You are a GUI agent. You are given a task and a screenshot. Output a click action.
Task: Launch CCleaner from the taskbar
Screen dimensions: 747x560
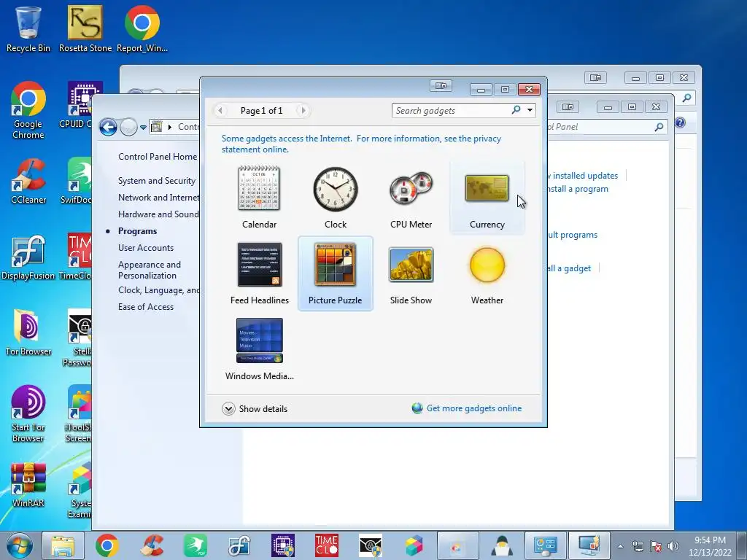coord(152,545)
